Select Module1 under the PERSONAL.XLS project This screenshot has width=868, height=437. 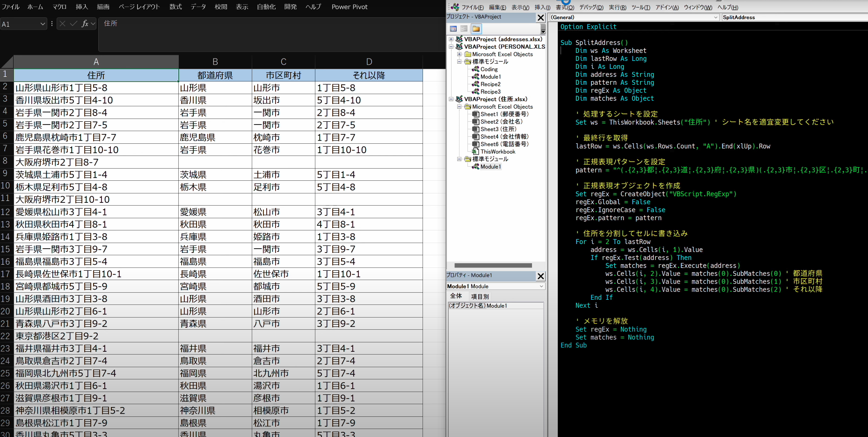(x=490, y=77)
